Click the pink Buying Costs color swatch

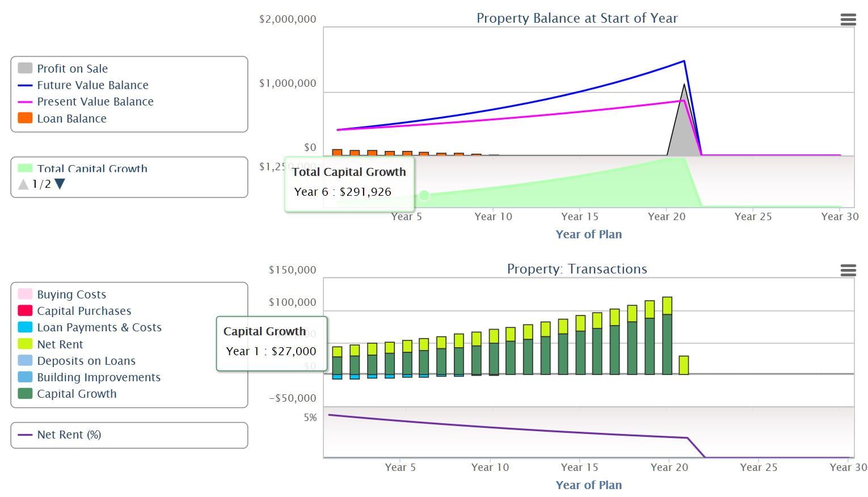pyautogui.click(x=25, y=294)
